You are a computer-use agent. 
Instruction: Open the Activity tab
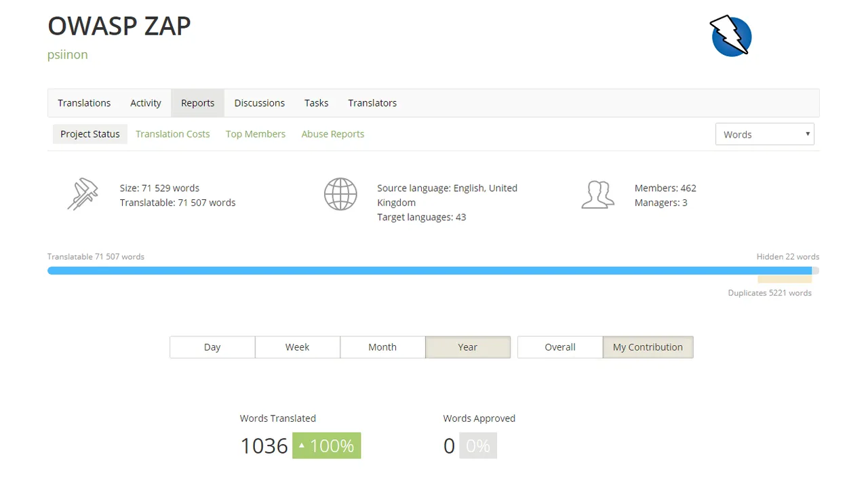tap(146, 103)
